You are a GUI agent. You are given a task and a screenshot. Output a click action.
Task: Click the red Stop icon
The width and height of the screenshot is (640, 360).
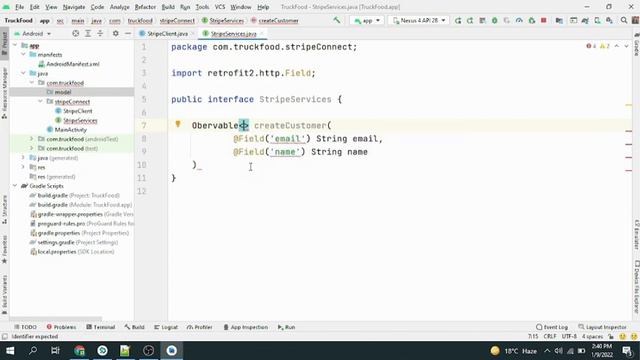point(544,20)
